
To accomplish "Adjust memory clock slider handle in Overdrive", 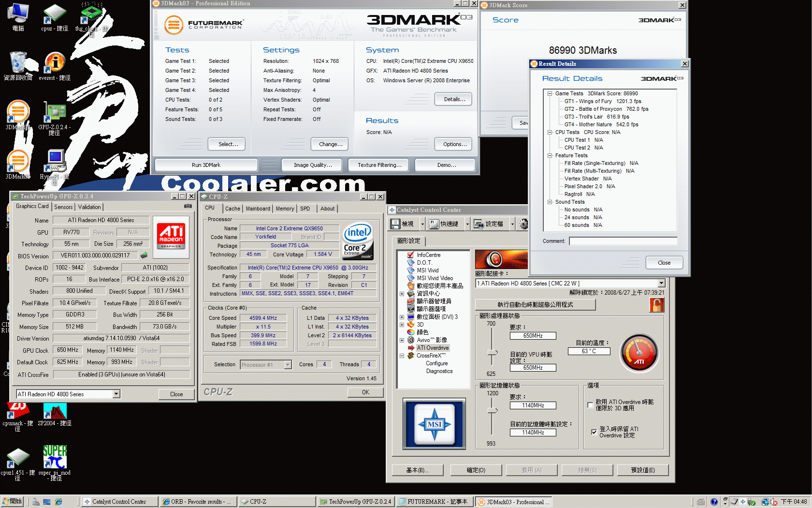I will (x=493, y=411).
